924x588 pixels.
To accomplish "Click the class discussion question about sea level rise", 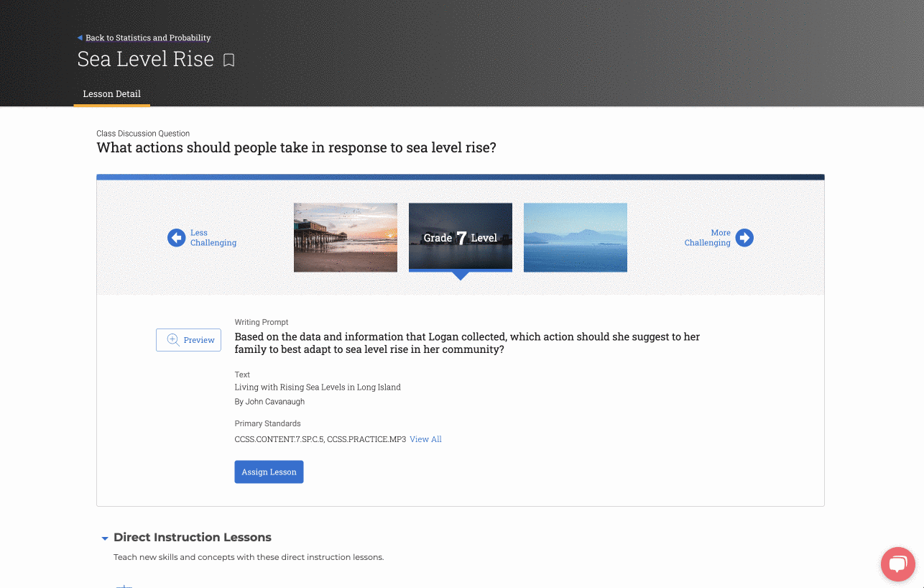I will (x=296, y=148).
